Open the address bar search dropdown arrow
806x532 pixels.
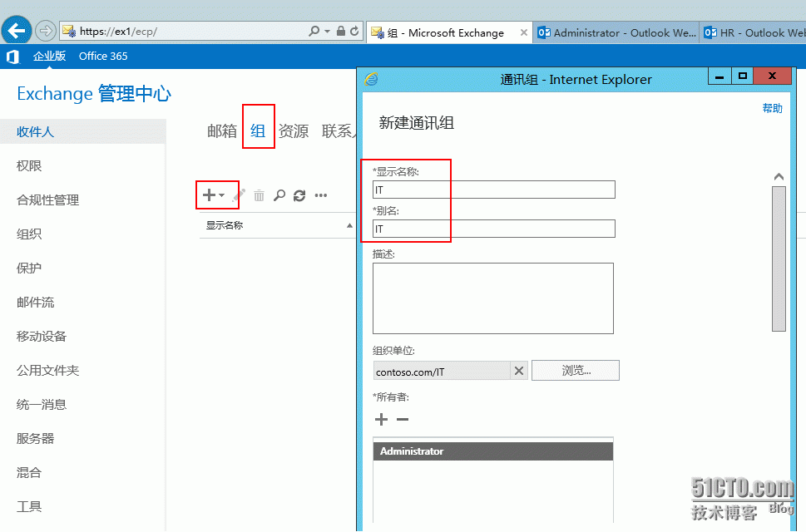[328, 31]
